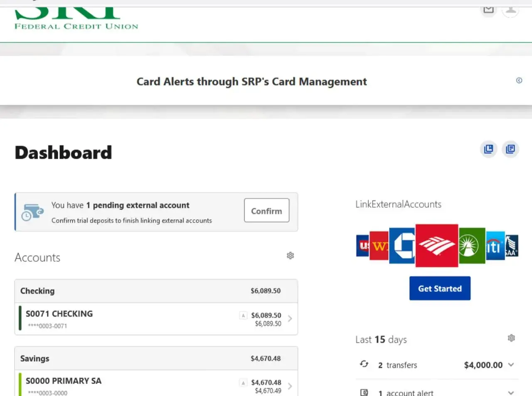Click the Bank of America logo tile
This screenshot has height=396, width=532.
click(x=436, y=246)
